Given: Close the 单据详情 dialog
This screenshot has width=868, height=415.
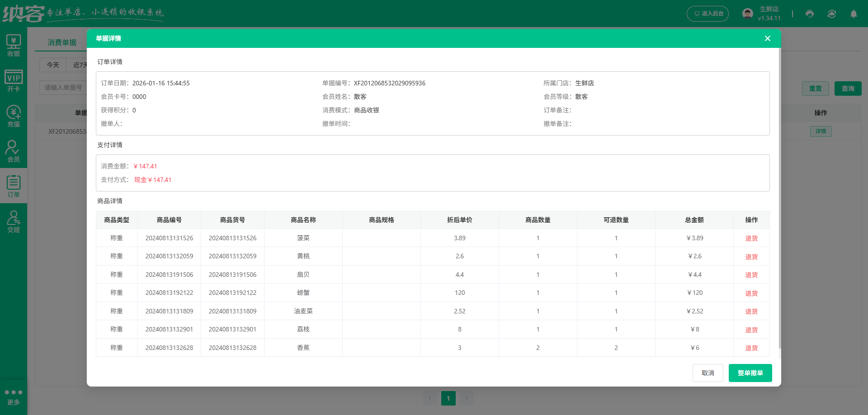Looking at the screenshot, I should tap(767, 38).
